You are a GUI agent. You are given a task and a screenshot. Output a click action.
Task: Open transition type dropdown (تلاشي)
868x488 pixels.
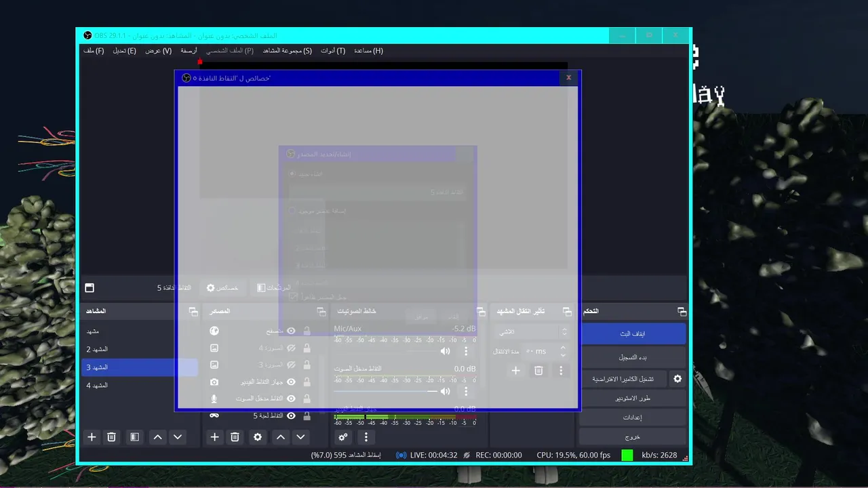pos(532,332)
